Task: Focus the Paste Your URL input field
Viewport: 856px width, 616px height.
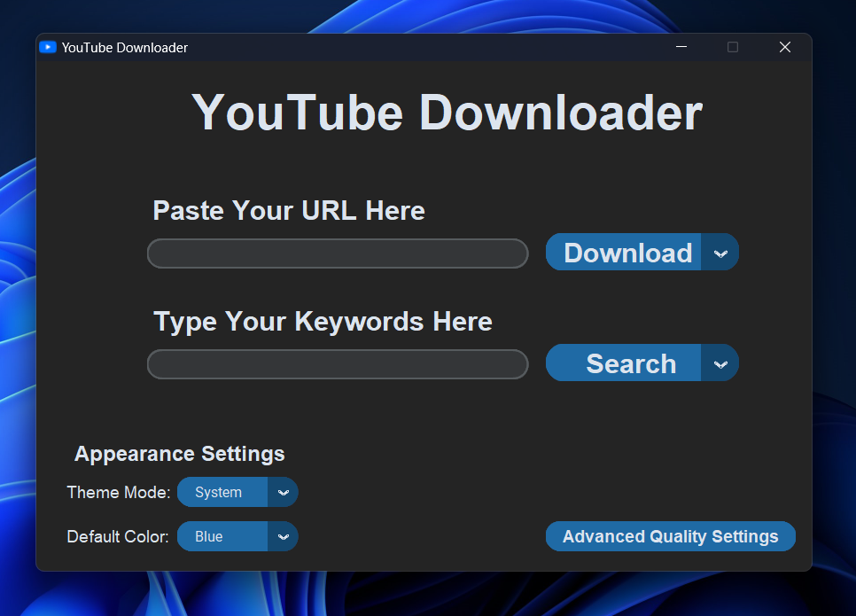Action: [x=338, y=253]
